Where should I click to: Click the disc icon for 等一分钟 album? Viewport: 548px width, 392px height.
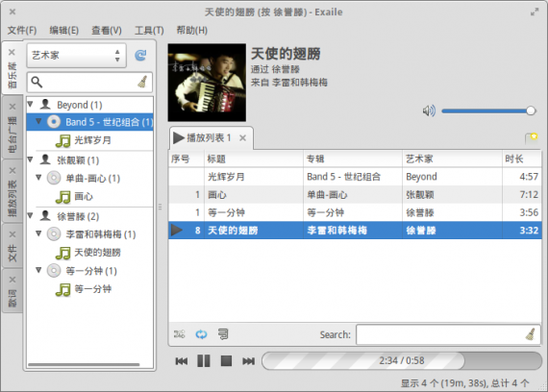pos(54,271)
